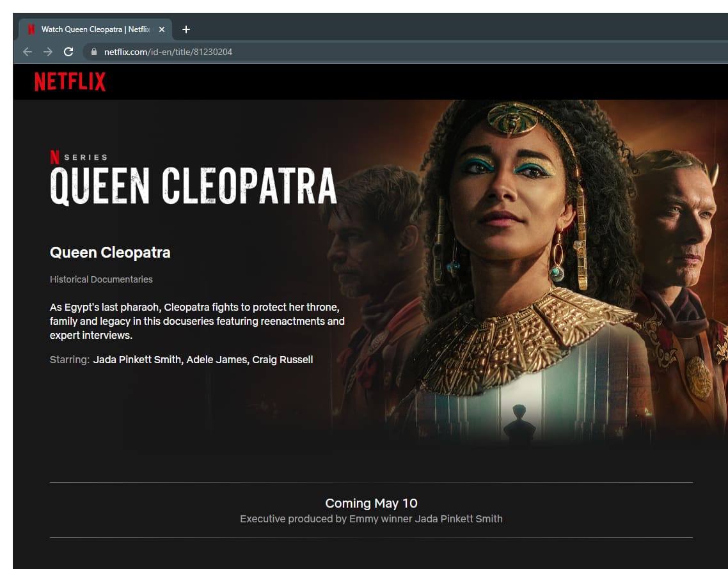Click the browser back arrow
The image size is (728, 569).
[x=28, y=52]
